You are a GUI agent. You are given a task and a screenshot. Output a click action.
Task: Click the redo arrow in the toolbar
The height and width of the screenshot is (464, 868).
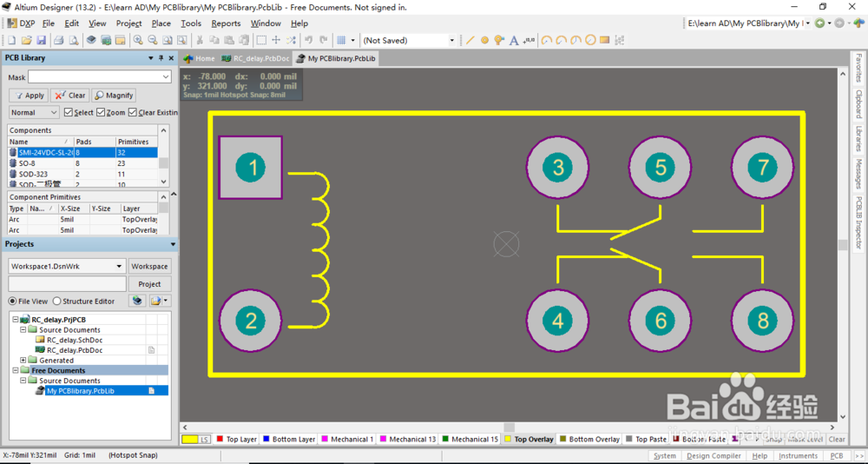[324, 41]
